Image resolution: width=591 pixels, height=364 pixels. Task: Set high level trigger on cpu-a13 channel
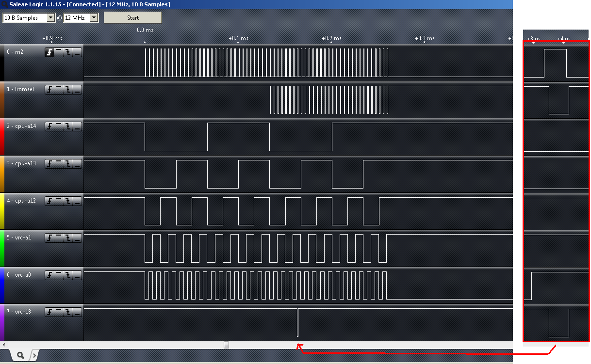[59, 163]
